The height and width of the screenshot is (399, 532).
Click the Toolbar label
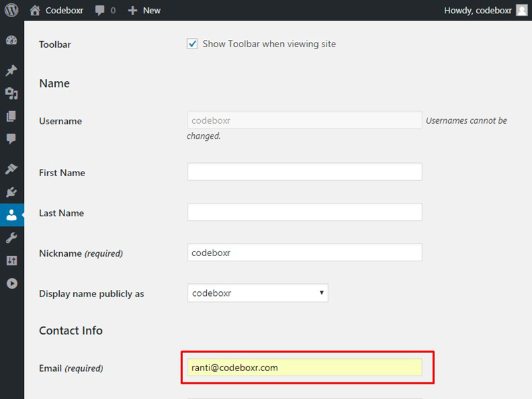pos(55,45)
